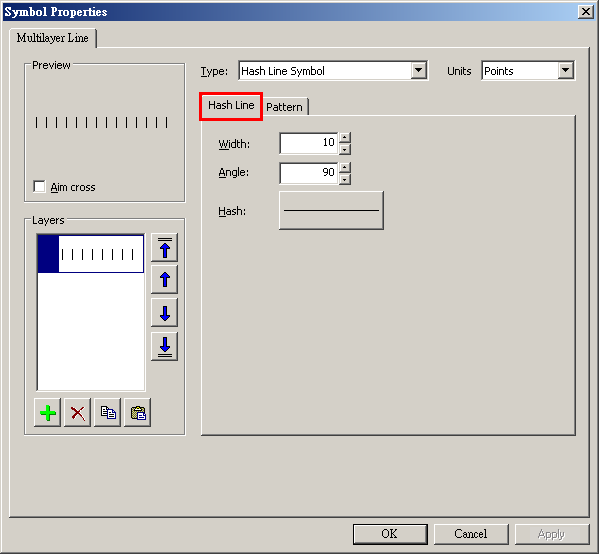Enable the Aim cross checkbox

pos(39,187)
